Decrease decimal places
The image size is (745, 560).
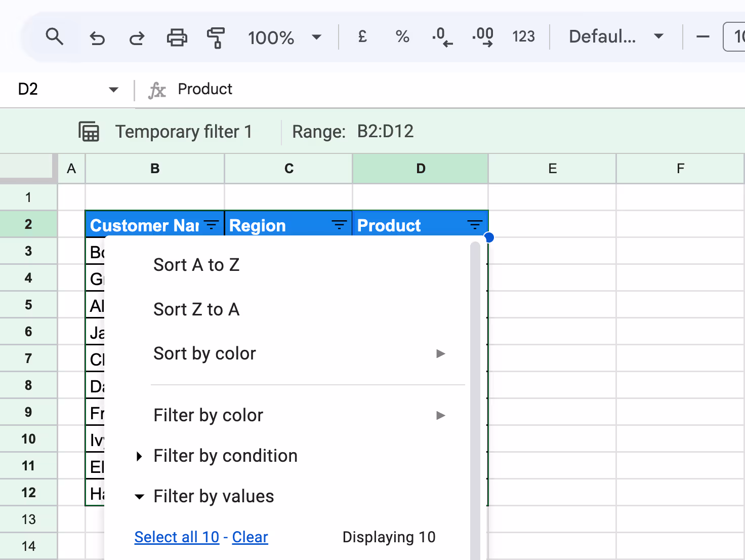[442, 36]
